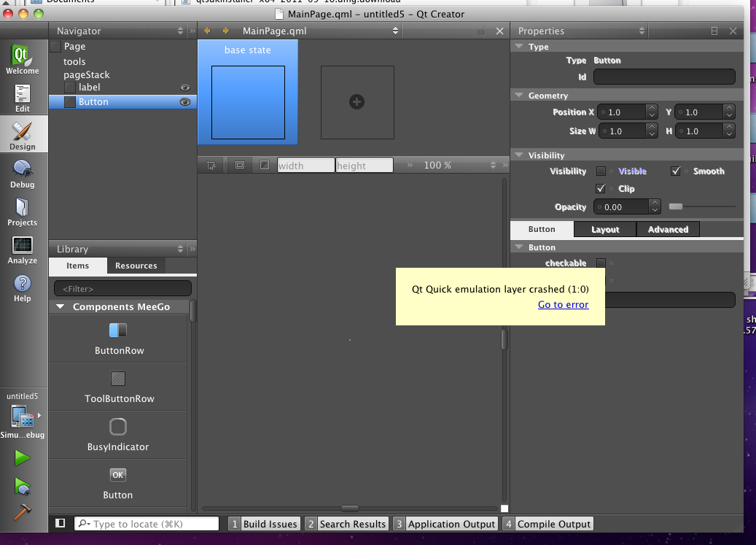Show the Build Issues pane
This screenshot has width=756, height=545.
click(264, 524)
